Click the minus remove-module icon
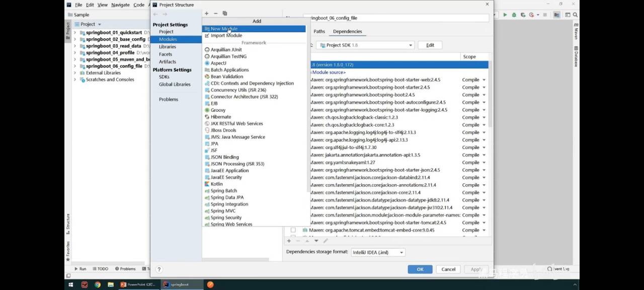644x290 pixels. tap(216, 14)
